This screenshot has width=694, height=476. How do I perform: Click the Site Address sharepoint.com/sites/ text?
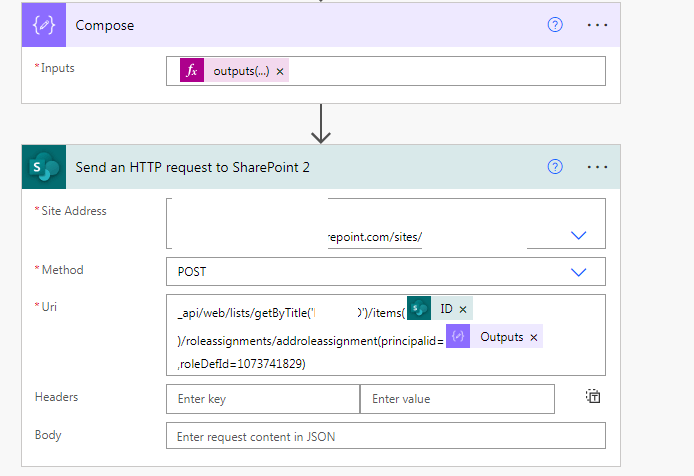375,237
